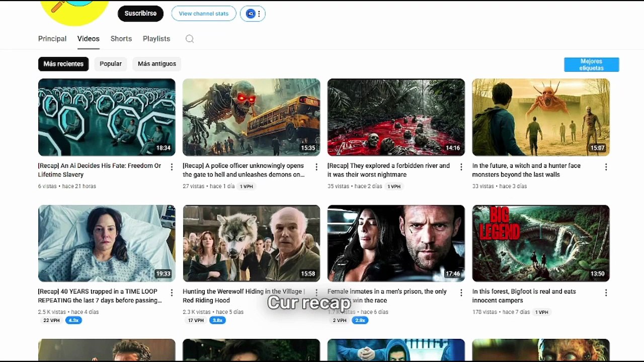Select the Videos tab
Viewport: 644px width, 362px height.
(88, 39)
